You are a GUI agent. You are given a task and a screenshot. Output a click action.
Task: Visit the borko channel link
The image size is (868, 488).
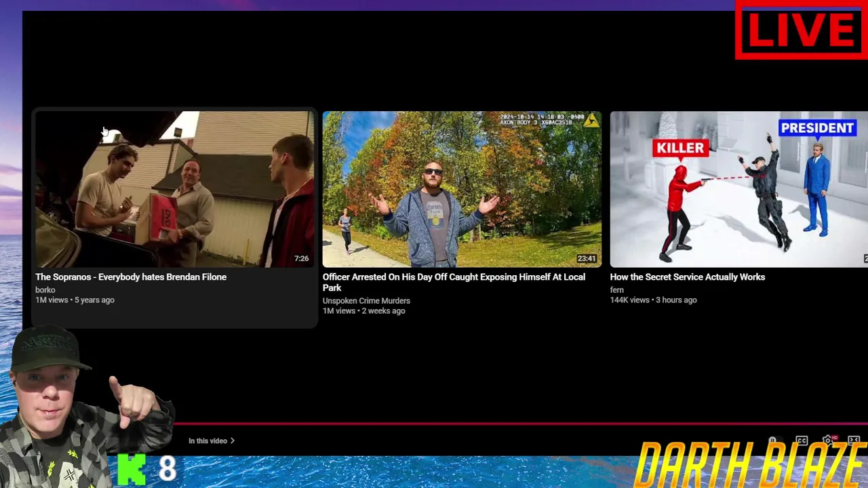(45, 289)
